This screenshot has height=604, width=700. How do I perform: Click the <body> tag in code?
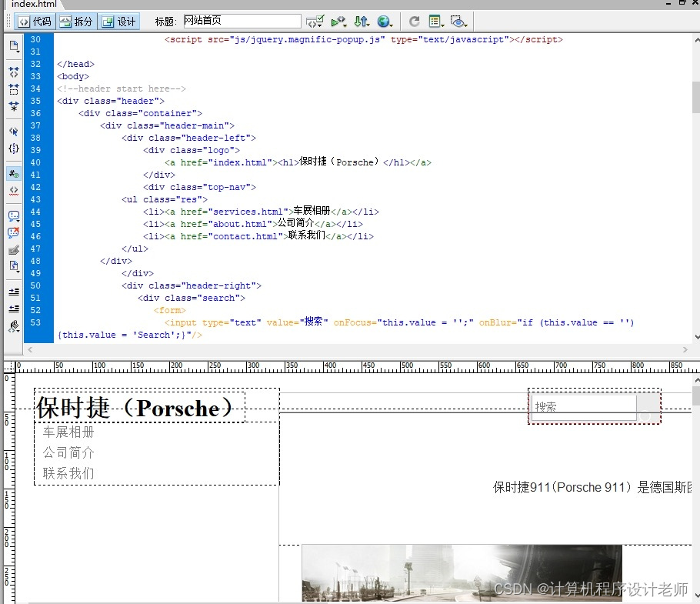click(73, 76)
